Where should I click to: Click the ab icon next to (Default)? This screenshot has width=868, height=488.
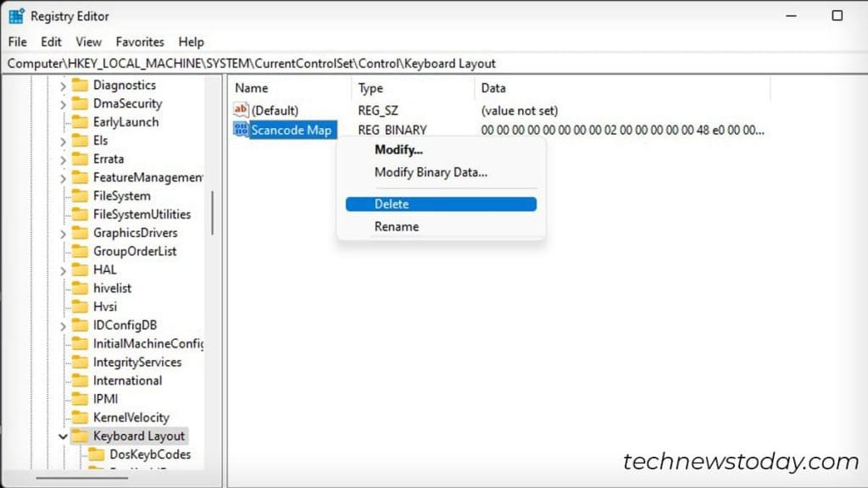pyautogui.click(x=240, y=110)
